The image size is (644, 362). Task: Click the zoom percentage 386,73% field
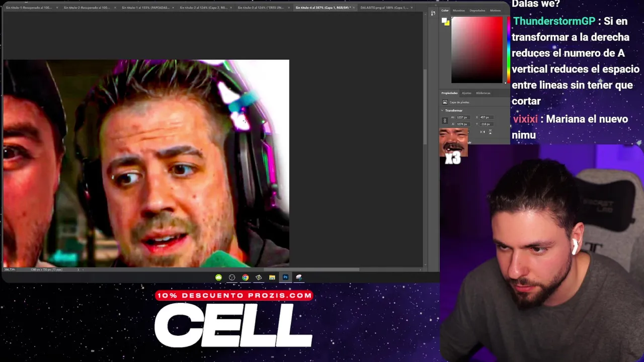click(10, 269)
